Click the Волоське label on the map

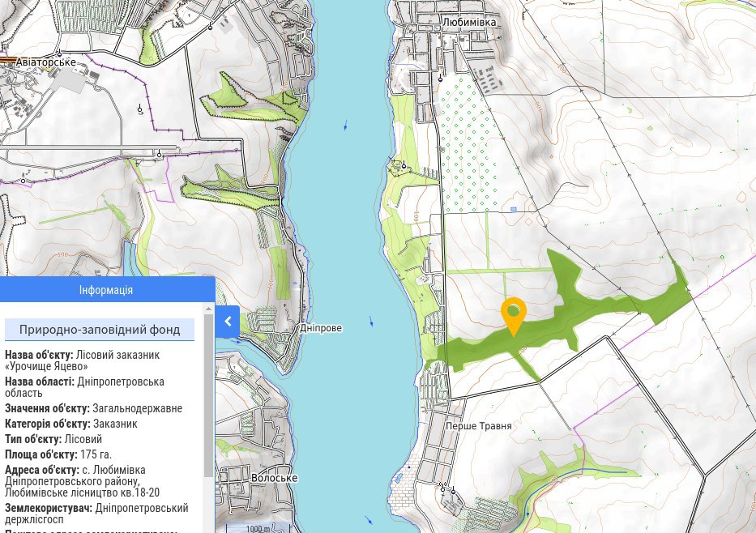[275, 478]
